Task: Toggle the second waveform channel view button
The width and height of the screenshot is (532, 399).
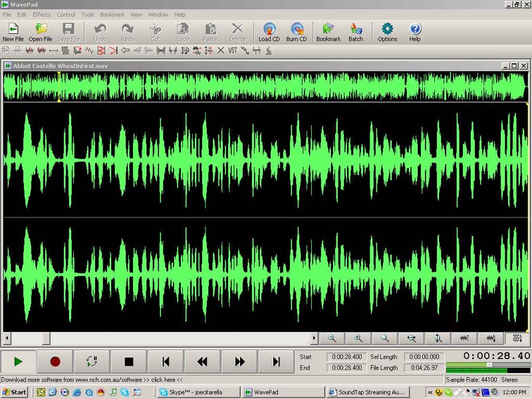Action: (x=491, y=338)
